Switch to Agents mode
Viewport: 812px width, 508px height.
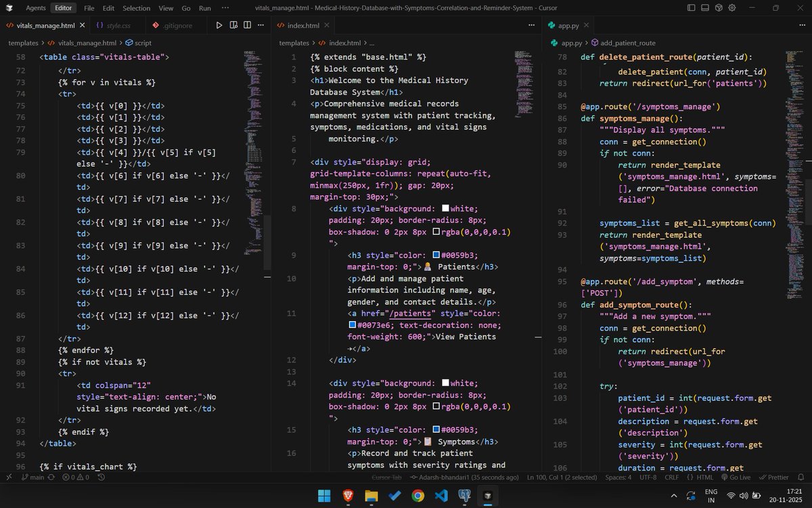tap(36, 8)
